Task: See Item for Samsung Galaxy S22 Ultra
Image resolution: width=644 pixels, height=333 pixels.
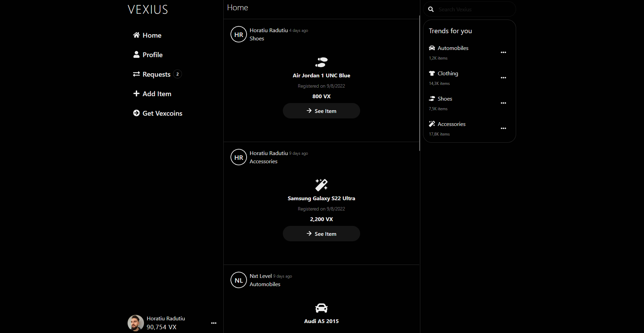Action: point(321,234)
